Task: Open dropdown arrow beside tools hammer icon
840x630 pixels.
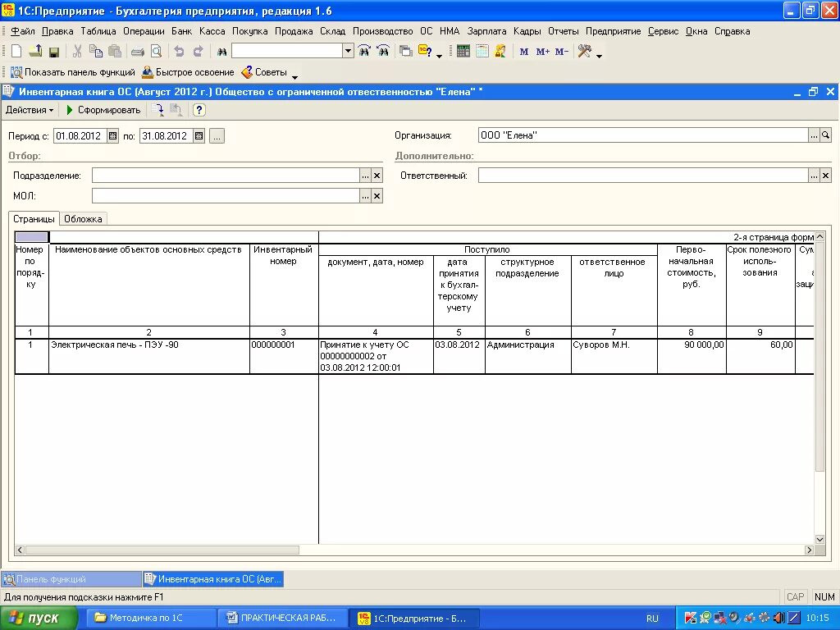Action: 599,56
